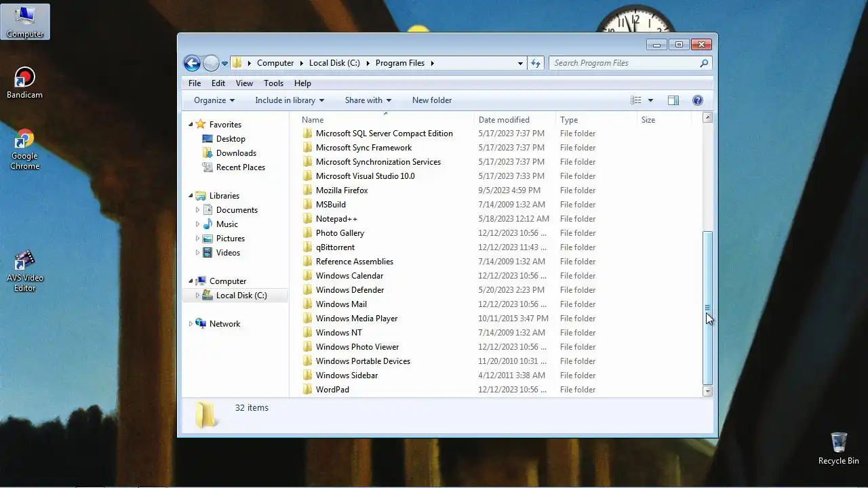This screenshot has height=488, width=868.
Task: Click the Change your view icon
Action: 635,100
